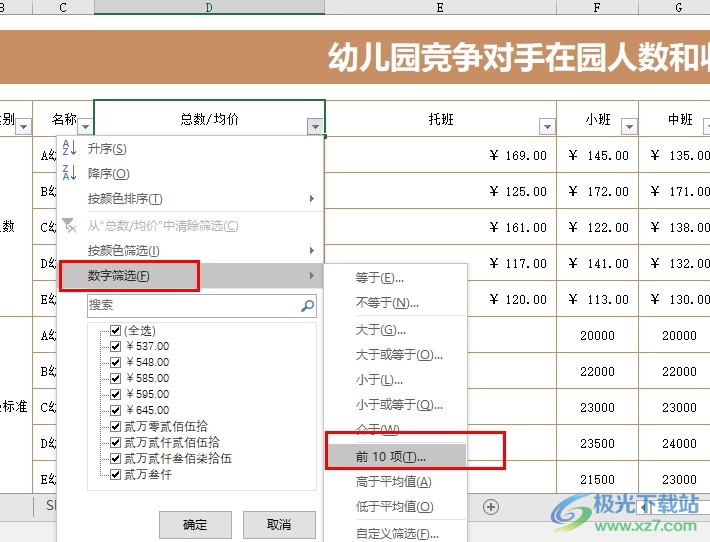Click the clear filter funnel icon
This screenshot has width=710, height=542.
click(x=69, y=225)
